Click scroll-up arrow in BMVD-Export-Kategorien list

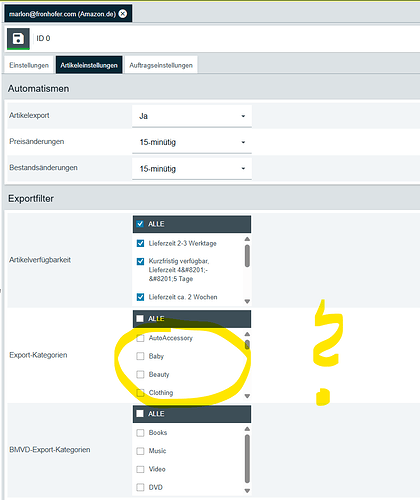point(247,429)
